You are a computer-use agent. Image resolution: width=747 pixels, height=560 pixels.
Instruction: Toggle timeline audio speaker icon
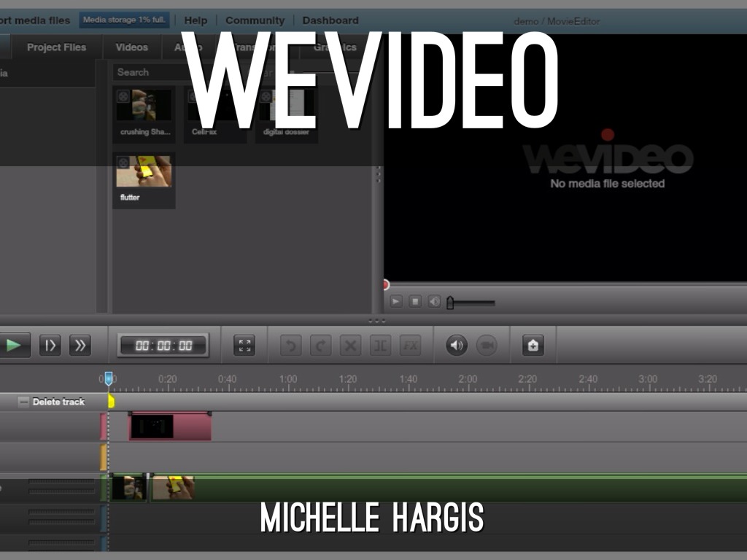(x=457, y=346)
